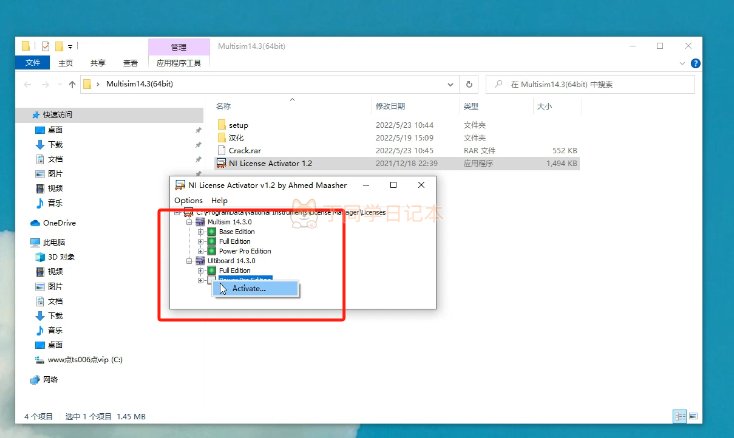Image resolution: width=734 pixels, height=438 pixels.
Task: Click the green Base Edition status icon
Action: pyautogui.click(x=212, y=232)
